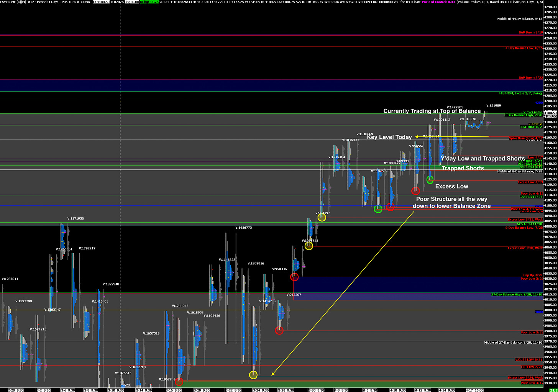The image size is (558, 392).
Task: Select the 'FEB HIGH, Excess 2/2, Swing' label
Action: point(520,93)
